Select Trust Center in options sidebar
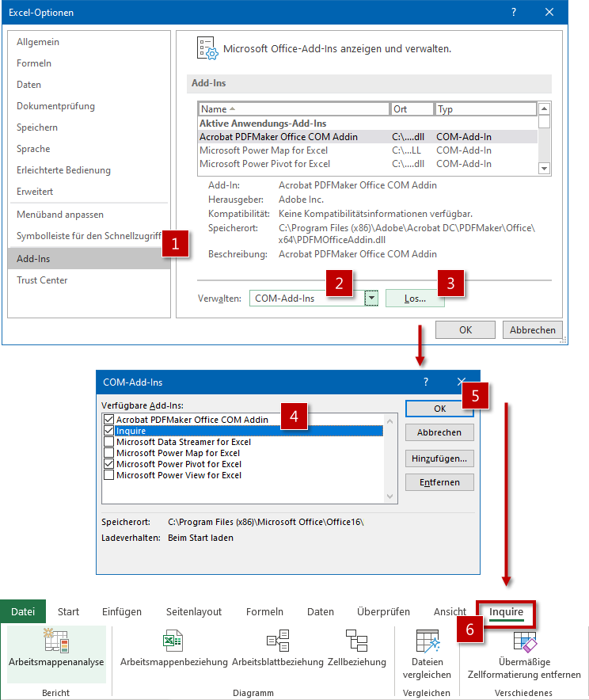Screen dimensions: 589x700 (x=42, y=280)
